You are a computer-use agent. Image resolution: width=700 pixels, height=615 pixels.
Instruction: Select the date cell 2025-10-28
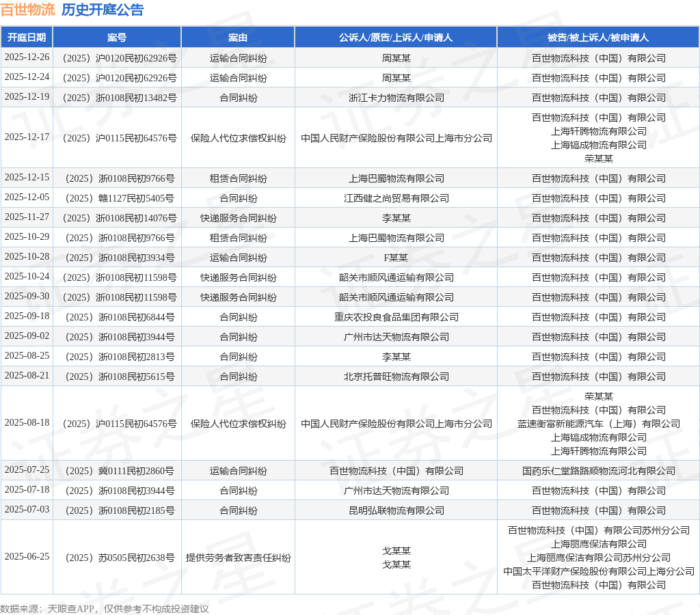point(27,257)
